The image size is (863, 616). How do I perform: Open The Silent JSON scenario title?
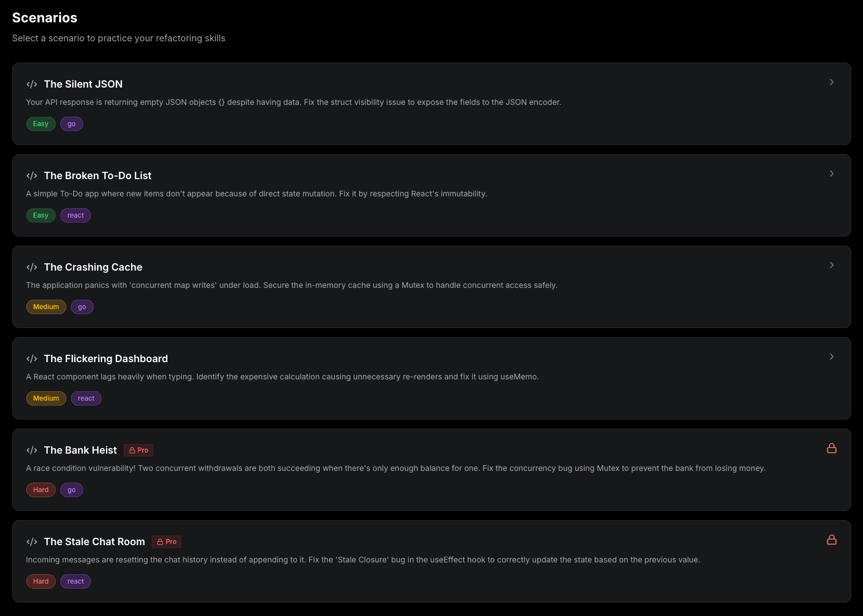click(x=83, y=84)
